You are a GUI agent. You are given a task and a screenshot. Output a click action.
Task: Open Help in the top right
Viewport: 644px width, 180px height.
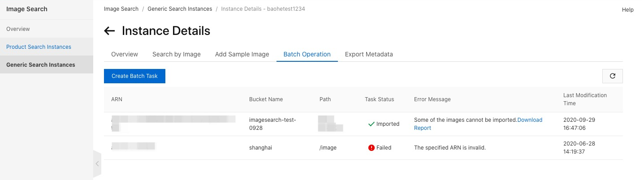pos(628,10)
